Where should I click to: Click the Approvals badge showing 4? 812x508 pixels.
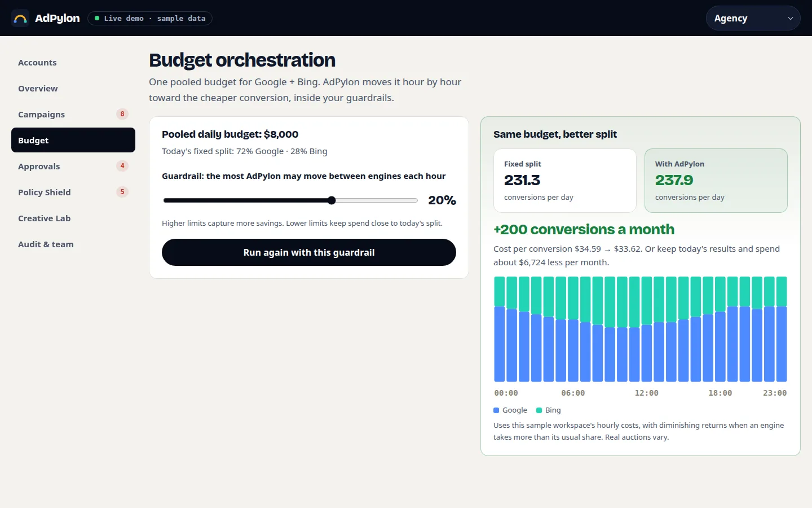122,166
